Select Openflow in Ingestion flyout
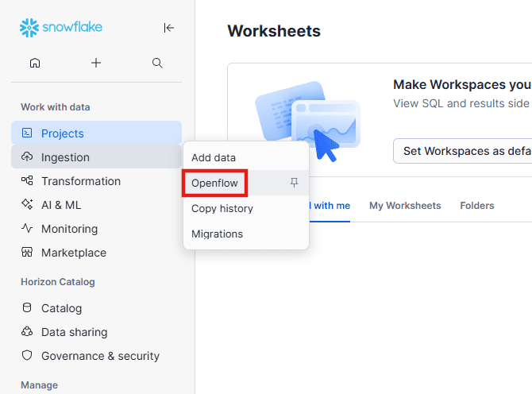Screen dimensions: 532x394 [x=246, y=183]
